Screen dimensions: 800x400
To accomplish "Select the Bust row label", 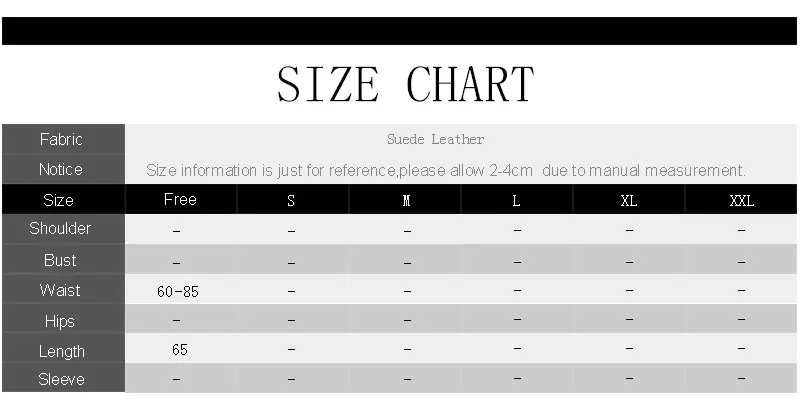I will pos(60,260).
